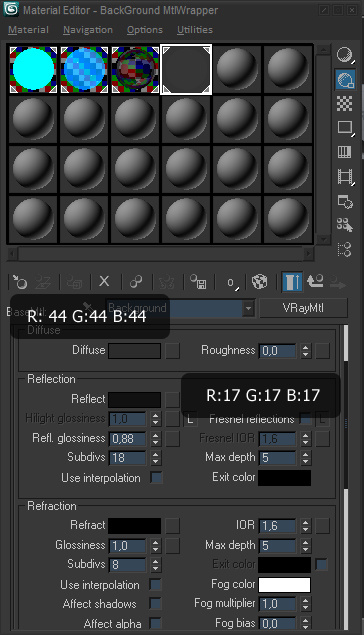
Task: Click the Go to Parent icon
Action: pyautogui.click(x=315, y=281)
